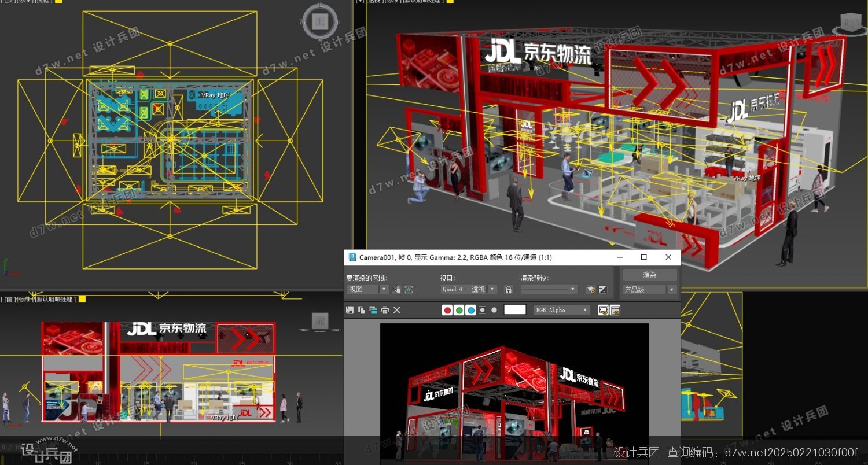
Task: Click the yellow filter square in the perspective viewport header
Action: click(450, 1)
